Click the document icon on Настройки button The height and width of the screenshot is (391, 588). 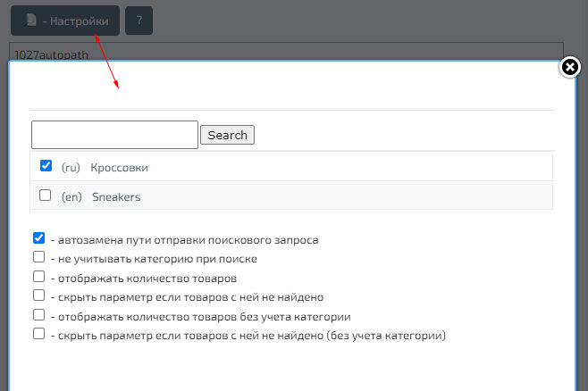(31, 21)
